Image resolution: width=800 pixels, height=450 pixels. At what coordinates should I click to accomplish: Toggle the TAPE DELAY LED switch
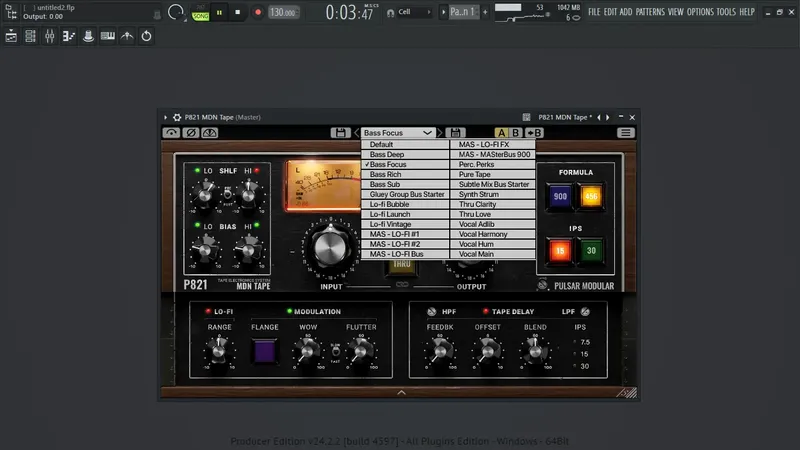485,311
